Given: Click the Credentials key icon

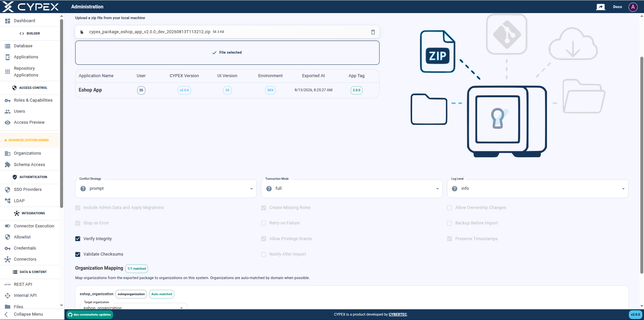Looking at the screenshot, I should (x=7, y=248).
